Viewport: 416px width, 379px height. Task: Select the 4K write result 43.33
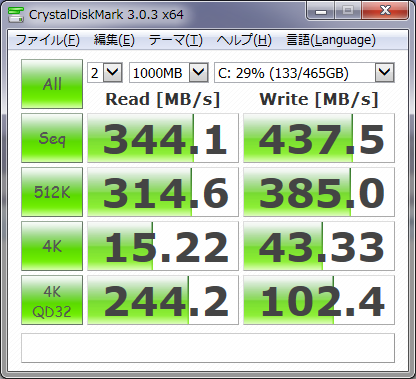[319, 246]
